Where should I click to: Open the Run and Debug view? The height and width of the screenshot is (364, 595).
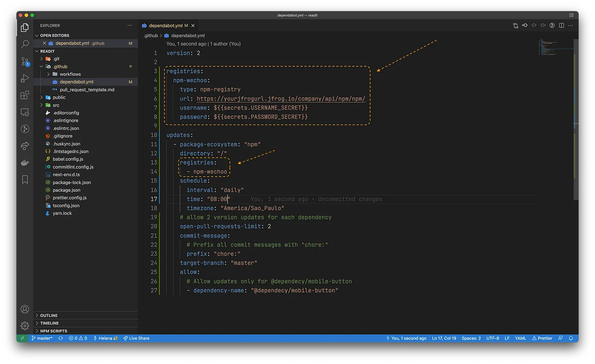click(x=25, y=78)
